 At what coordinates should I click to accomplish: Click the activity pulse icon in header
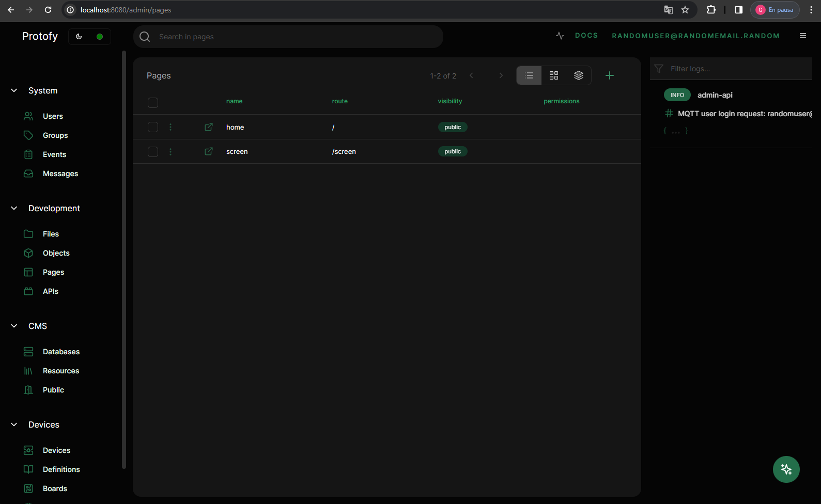[x=560, y=36]
